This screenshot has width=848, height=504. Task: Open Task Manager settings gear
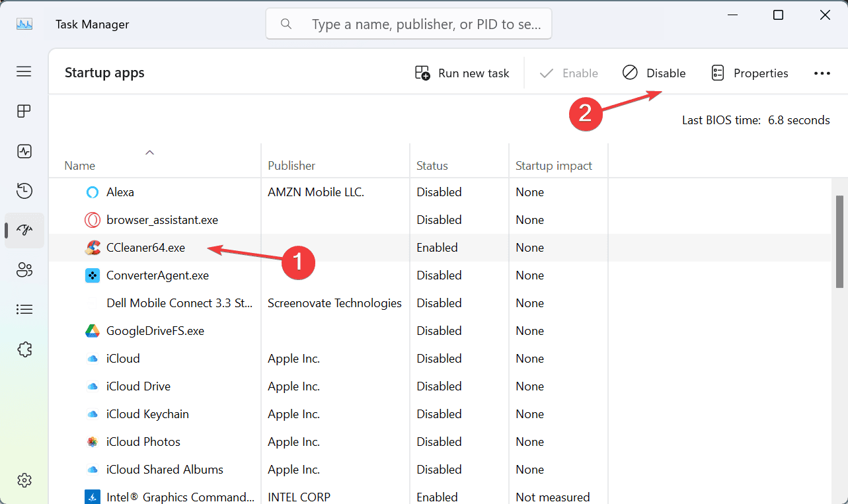point(24,480)
